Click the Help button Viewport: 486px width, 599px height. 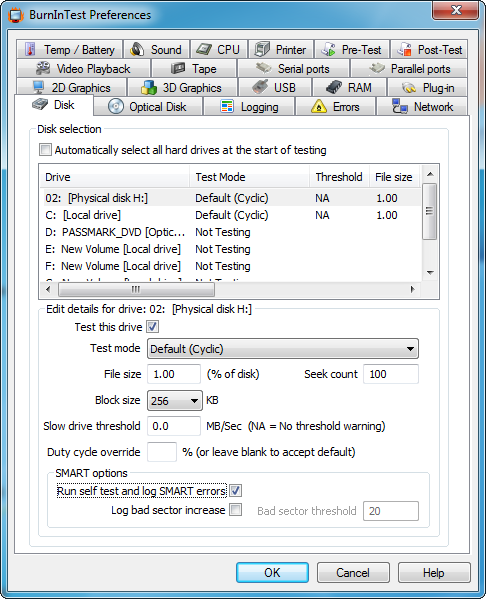point(434,572)
